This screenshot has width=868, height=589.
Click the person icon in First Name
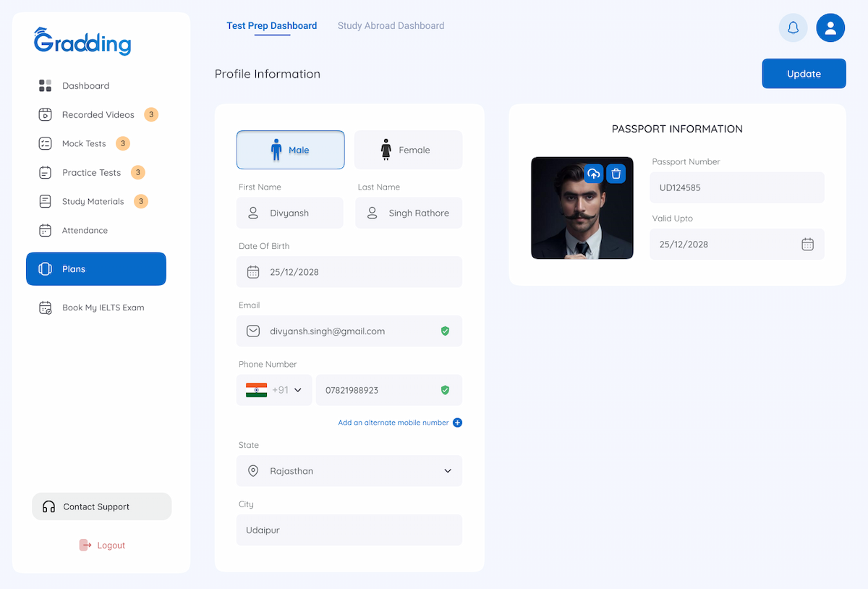(x=253, y=213)
